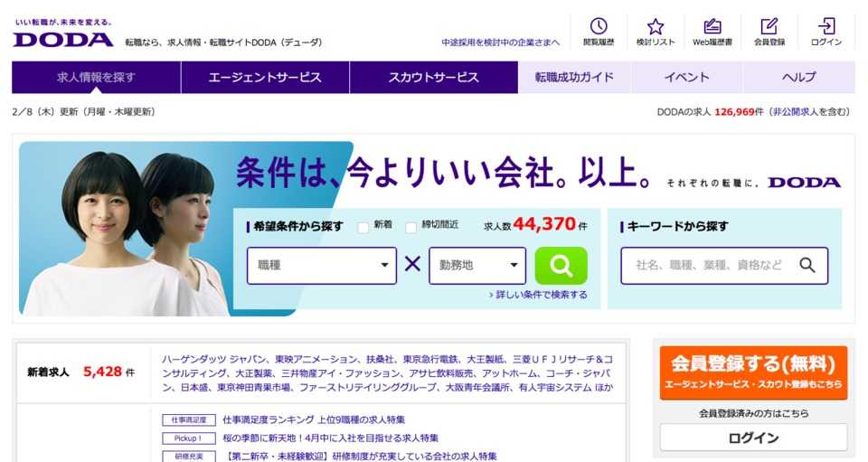Click the 研修充実 tag label
The height and width of the screenshot is (462, 868).
click(x=189, y=457)
